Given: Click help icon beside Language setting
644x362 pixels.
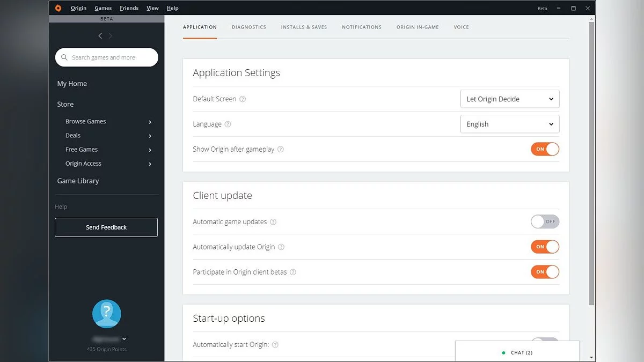Looking at the screenshot, I should [x=228, y=124].
